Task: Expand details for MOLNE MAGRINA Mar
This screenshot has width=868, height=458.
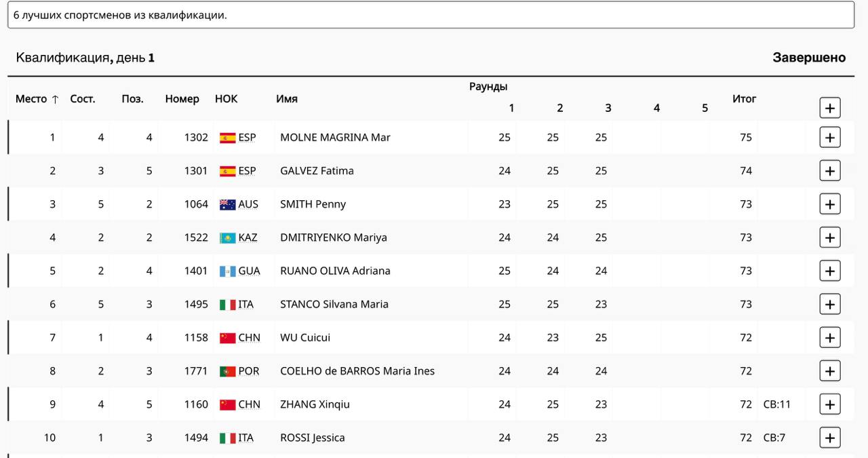Action: 830,137
